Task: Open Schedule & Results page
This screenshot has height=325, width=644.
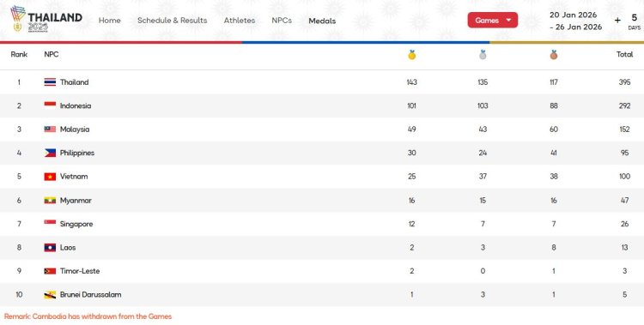Action: coord(172,20)
